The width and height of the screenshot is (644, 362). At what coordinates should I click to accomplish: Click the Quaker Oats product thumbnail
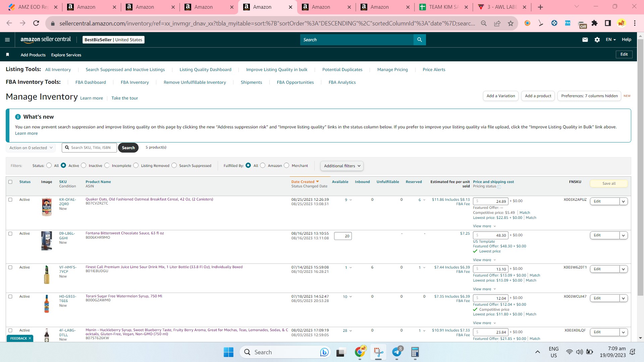[47, 207]
